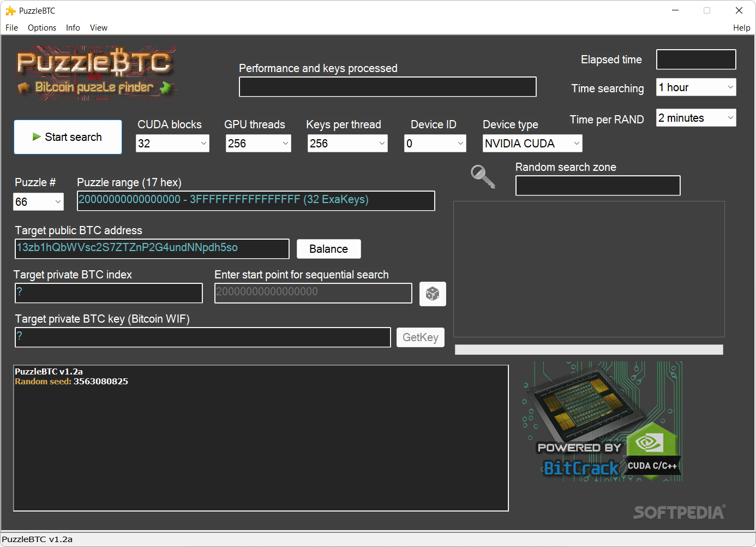Open the Time searching dropdown

696,87
